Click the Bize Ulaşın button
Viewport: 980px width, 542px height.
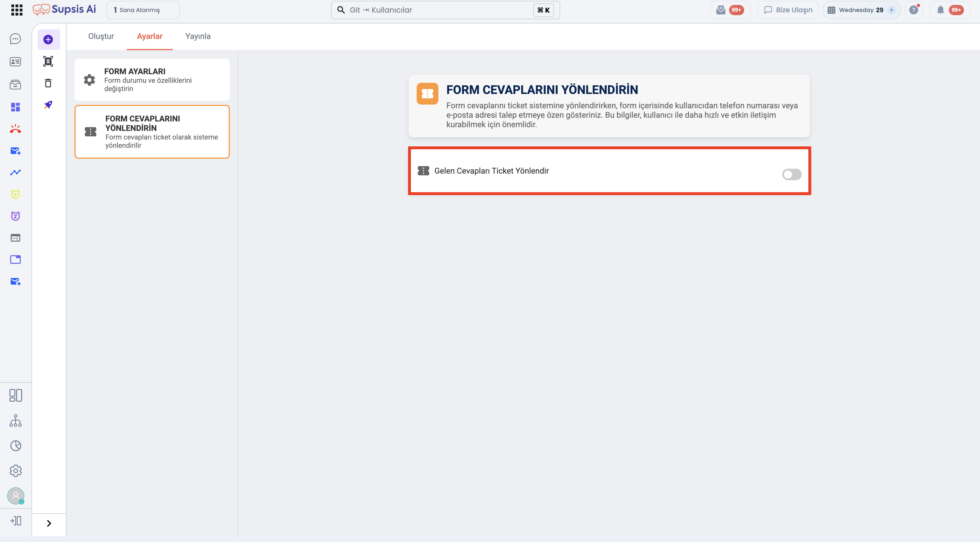(788, 10)
